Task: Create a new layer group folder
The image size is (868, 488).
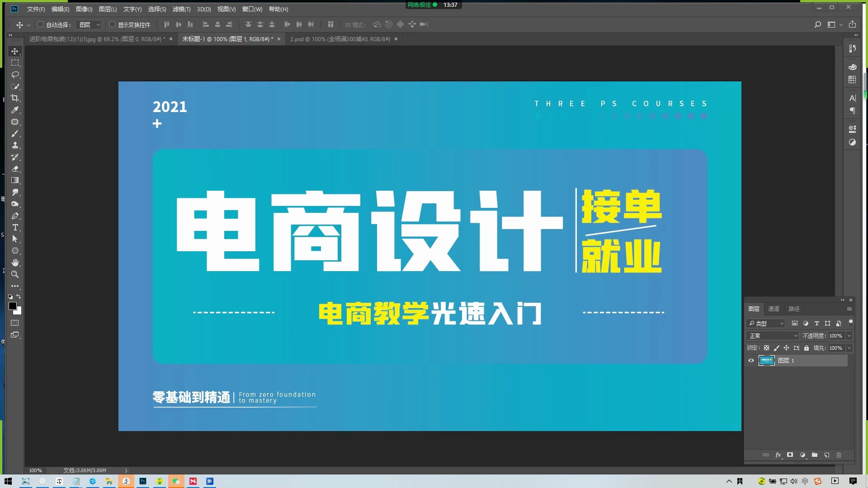Action: tap(815, 455)
